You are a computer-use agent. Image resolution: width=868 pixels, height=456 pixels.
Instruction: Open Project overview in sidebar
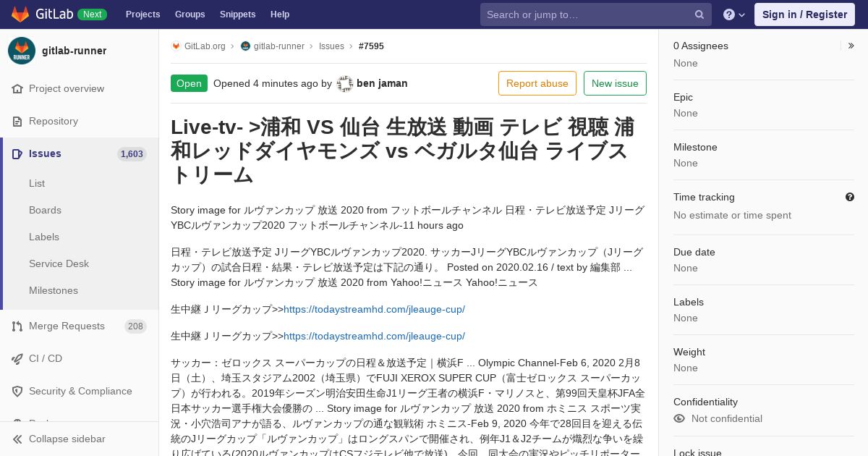coord(67,89)
